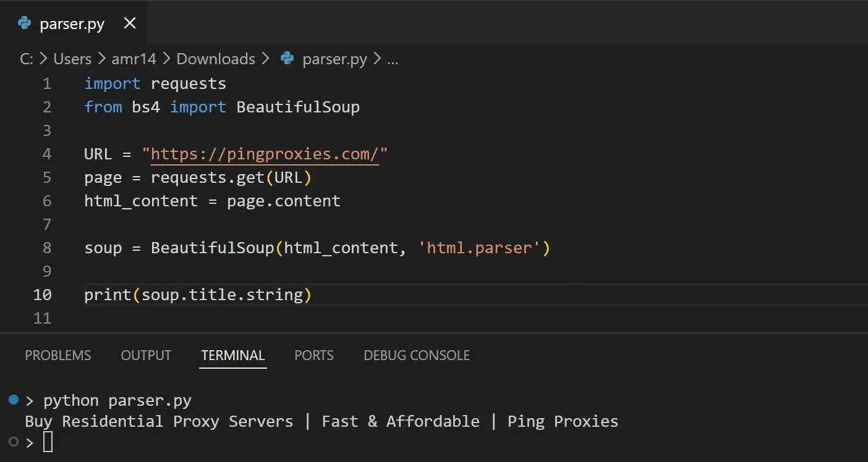Viewport: 868px width, 462px height.
Task: Close the parser.py editor tab
Action: coord(129,23)
